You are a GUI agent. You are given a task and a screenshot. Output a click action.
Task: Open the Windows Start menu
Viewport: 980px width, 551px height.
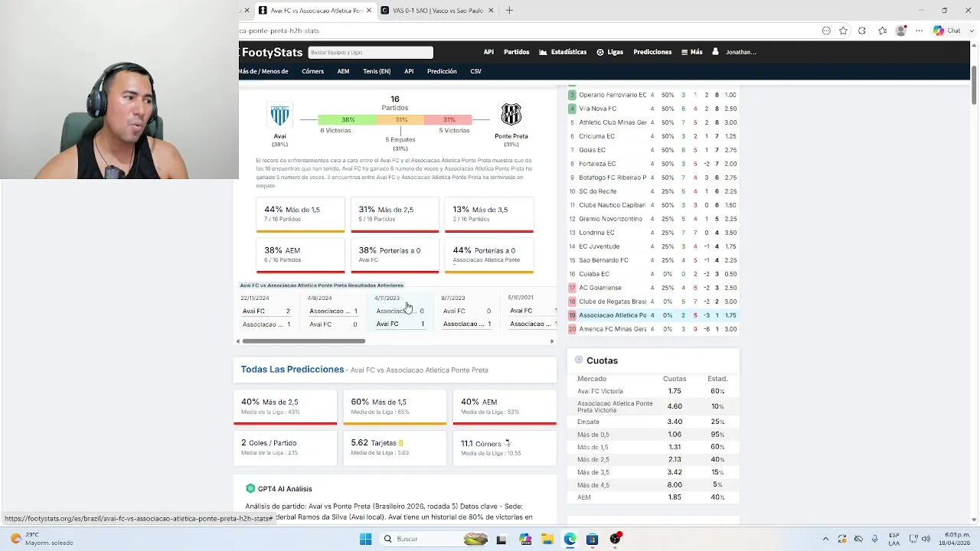(x=365, y=539)
